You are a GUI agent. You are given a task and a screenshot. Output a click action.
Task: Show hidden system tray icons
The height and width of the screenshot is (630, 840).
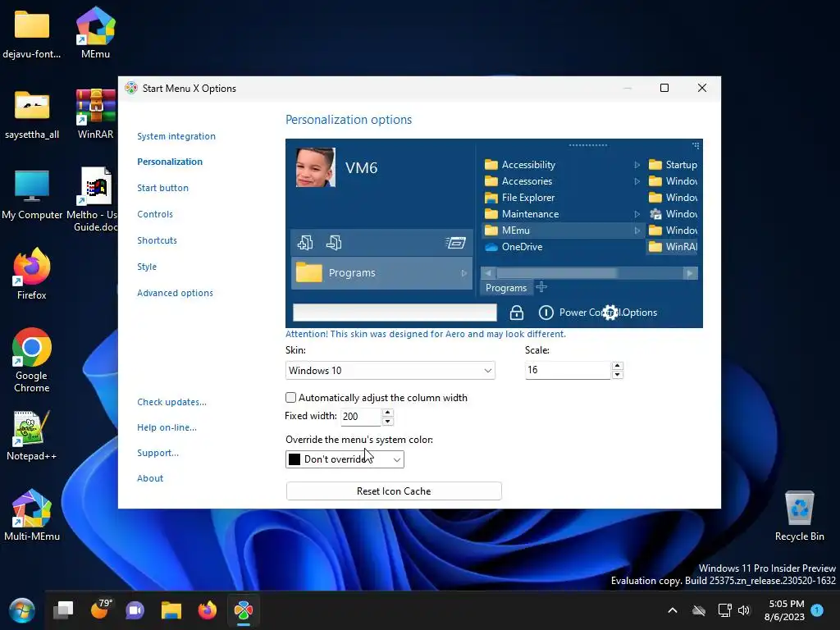673,610
